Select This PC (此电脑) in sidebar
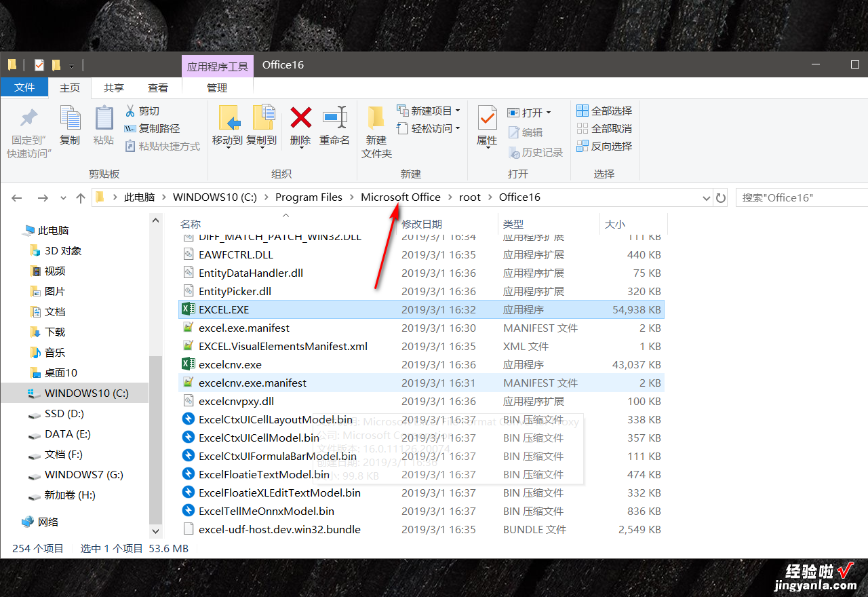This screenshot has height=597, width=868. click(x=54, y=230)
